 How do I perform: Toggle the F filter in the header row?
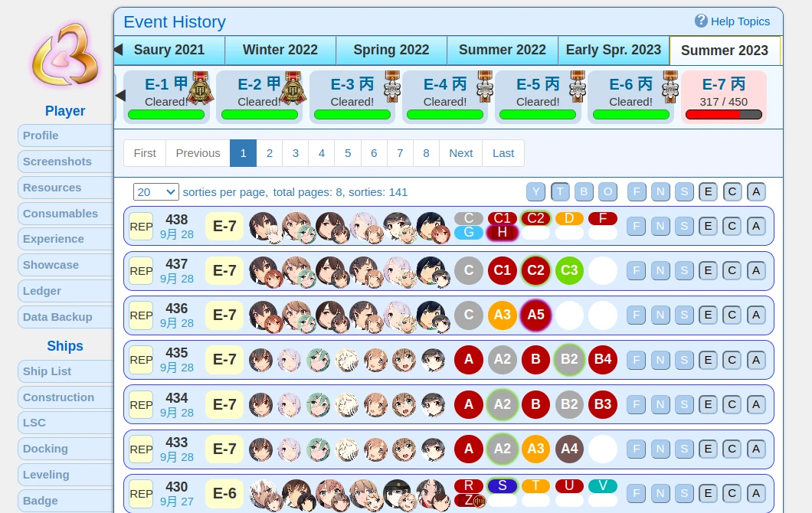coord(637,192)
